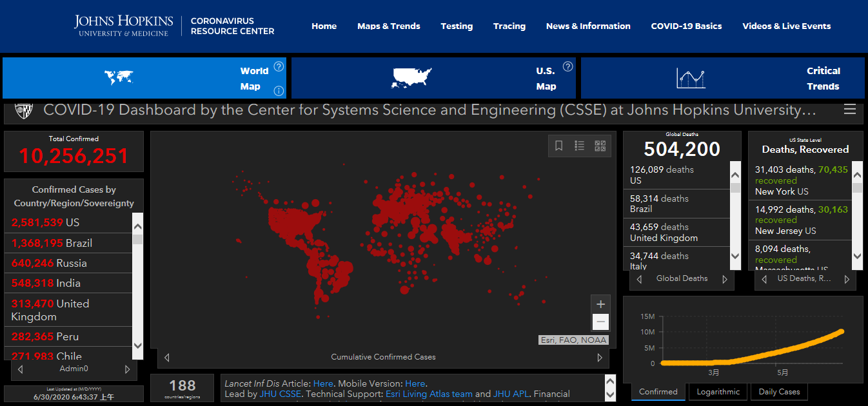Click the Coronavirus Resource Center title
868x406 pixels.
click(232, 26)
